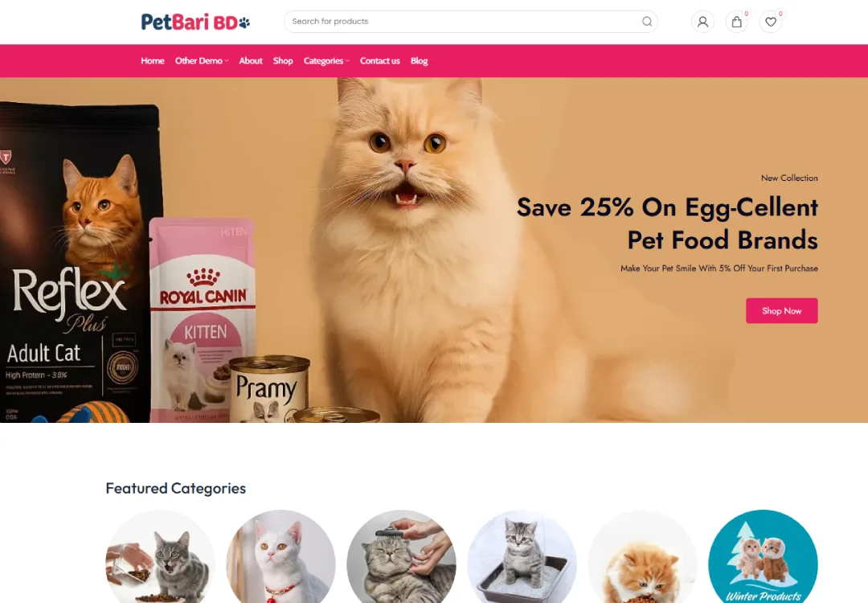Select the cat grooming brush category image
The height and width of the screenshot is (603, 868).
[x=401, y=556]
